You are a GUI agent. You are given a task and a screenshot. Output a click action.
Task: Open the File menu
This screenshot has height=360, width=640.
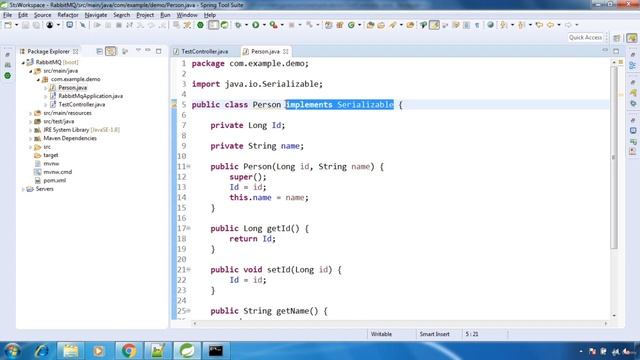tap(7, 15)
